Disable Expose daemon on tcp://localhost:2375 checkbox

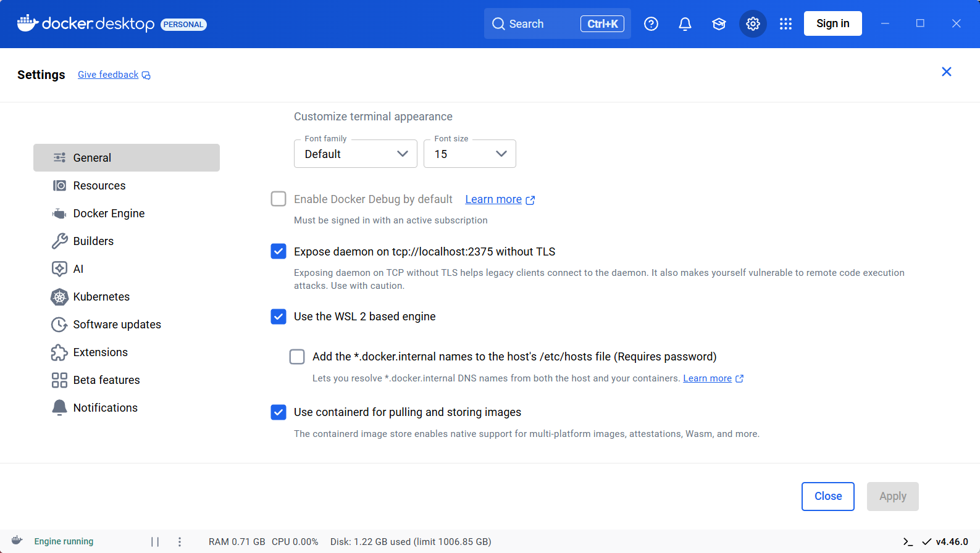click(279, 251)
